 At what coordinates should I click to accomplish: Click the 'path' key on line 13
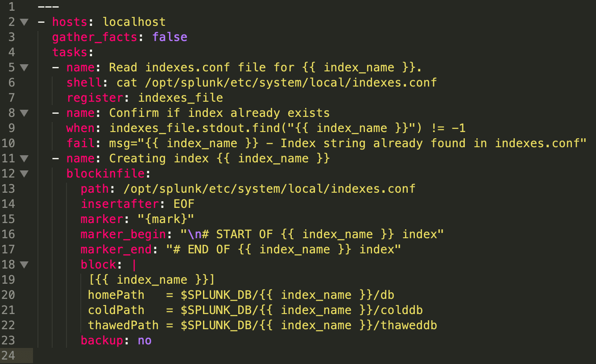tap(95, 189)
